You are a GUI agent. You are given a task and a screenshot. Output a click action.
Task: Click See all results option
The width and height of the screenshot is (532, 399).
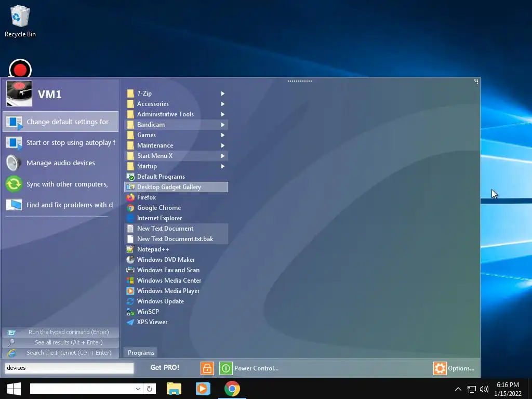pos(60,342)
